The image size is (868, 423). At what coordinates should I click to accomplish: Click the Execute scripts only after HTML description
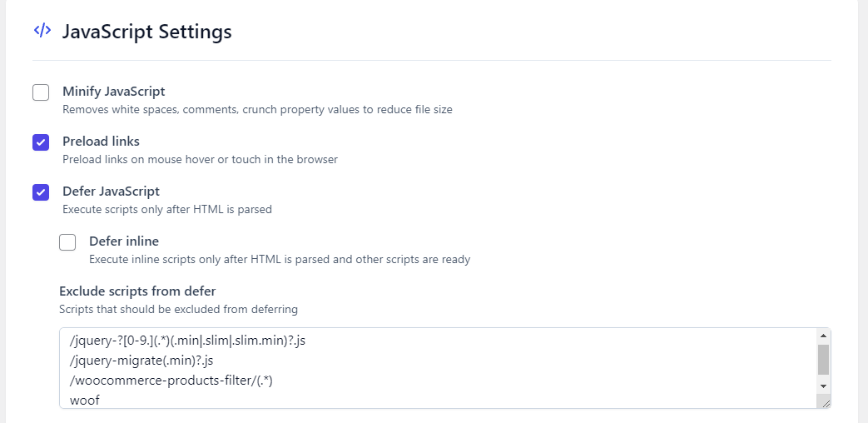167,210
